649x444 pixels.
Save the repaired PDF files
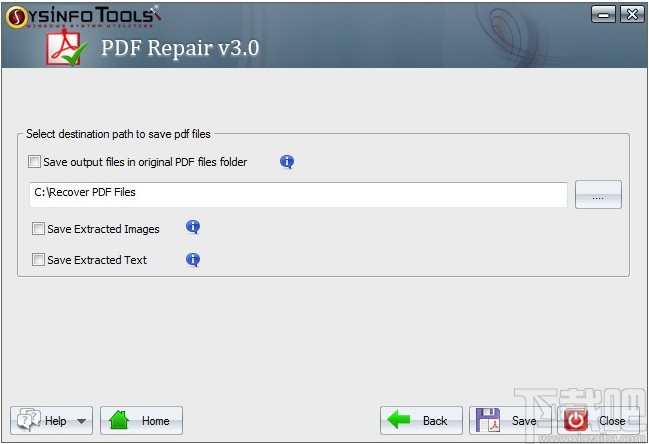(x=510, y=420)
